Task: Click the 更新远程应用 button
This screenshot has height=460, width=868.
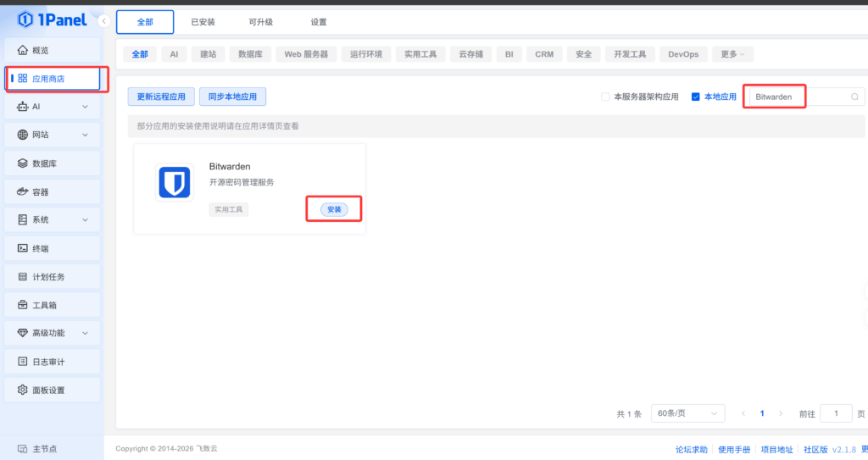Action: click(x=161, y=97)
